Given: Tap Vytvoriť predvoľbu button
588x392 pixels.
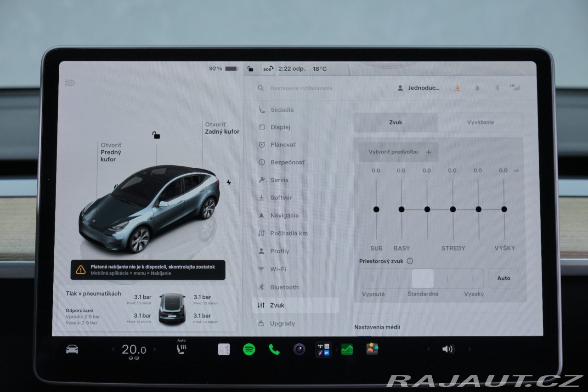Looking at the screenshot, I should (x=399, y=152).
